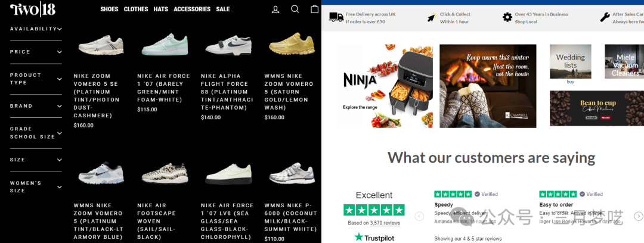The height and width of the screenshot is (243, 644).
Task: Show next review with right arrow
Action: pyautogui.click(x=638, y=216)
